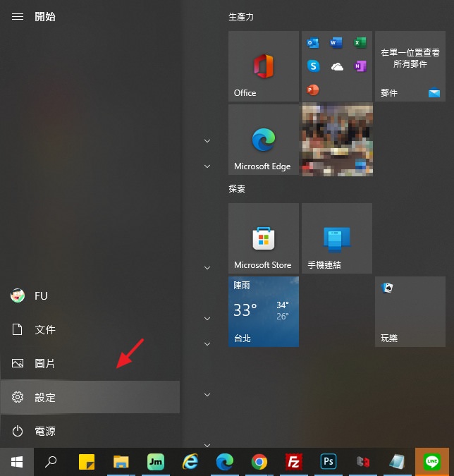Click the 探索 group heading
454x476 pixels.
coord(237,189)
